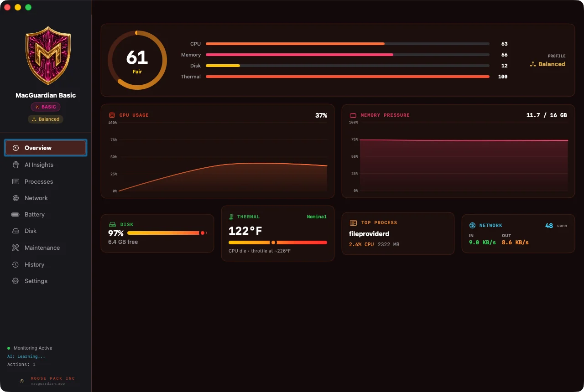Click the head icon beside AI Insights
584x392 pixels.
pos(16,165)
